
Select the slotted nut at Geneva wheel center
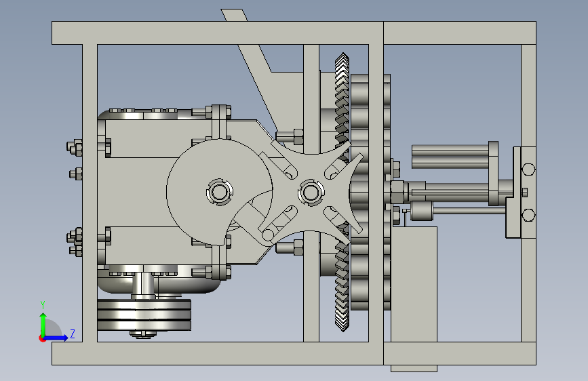(311, 193)
